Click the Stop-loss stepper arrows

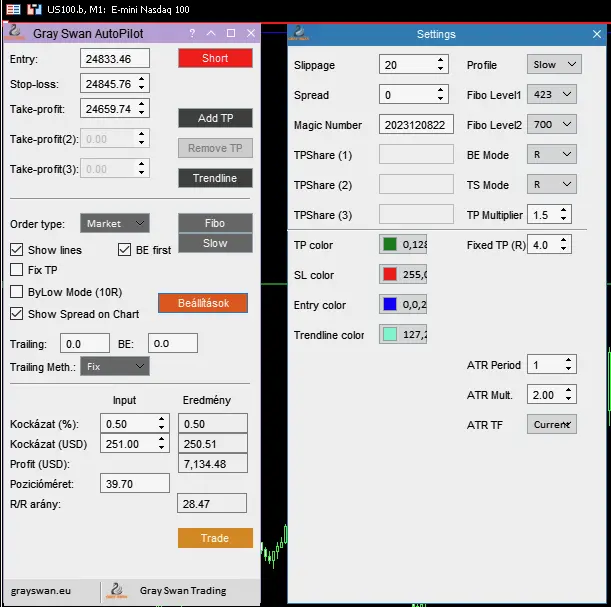[x=141, y=84]
